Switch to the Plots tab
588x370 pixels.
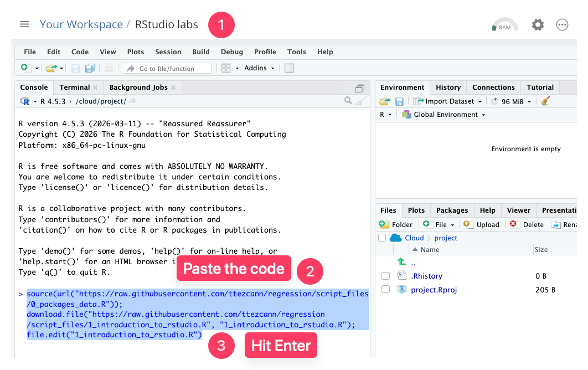(x=416, y=210)
